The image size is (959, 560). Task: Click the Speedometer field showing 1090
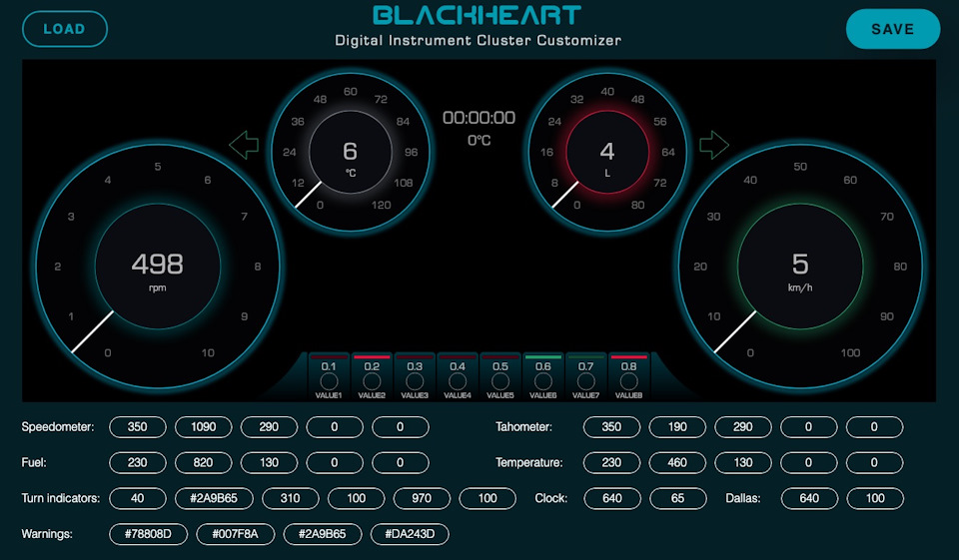[x=204, y=427]
